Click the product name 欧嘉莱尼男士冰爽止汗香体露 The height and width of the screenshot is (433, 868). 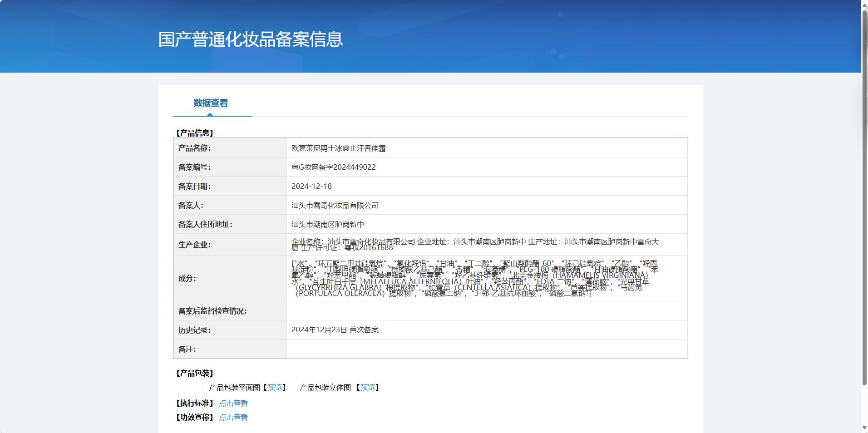point(339,148)
